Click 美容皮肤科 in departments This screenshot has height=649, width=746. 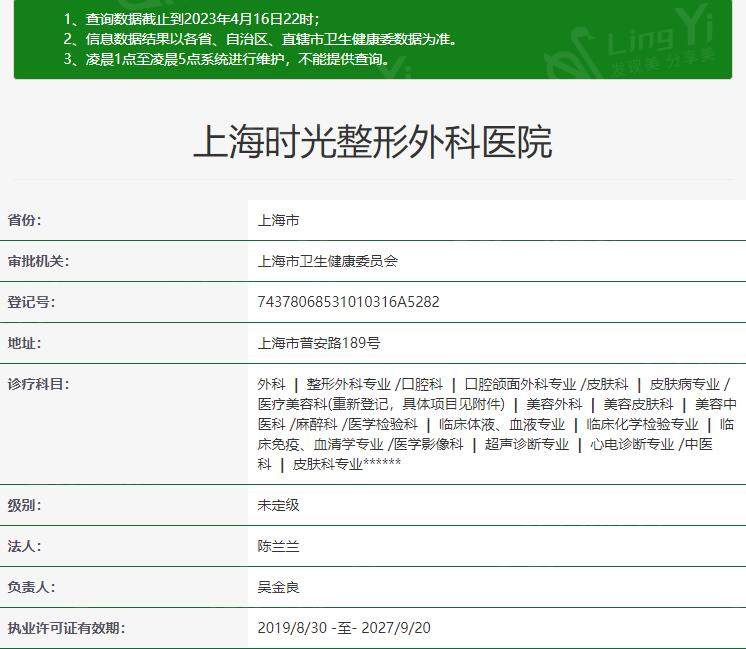pyautogui.click(x=638, y=404)
